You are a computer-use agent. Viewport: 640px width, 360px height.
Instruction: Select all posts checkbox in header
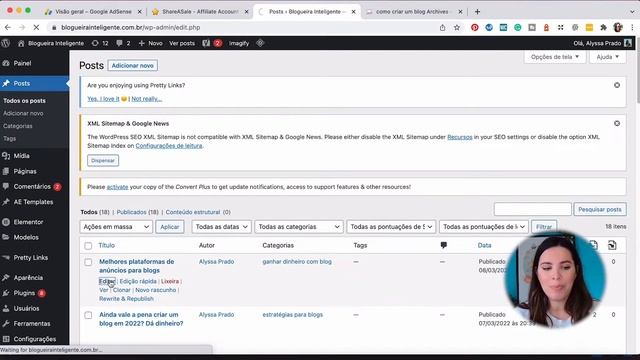point(88,246)
